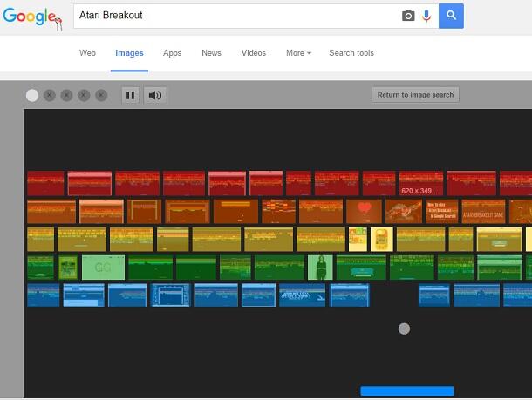This screenshot has width=532, height=400.
Task: Click the light green GG brick
Action: point(103,268)
